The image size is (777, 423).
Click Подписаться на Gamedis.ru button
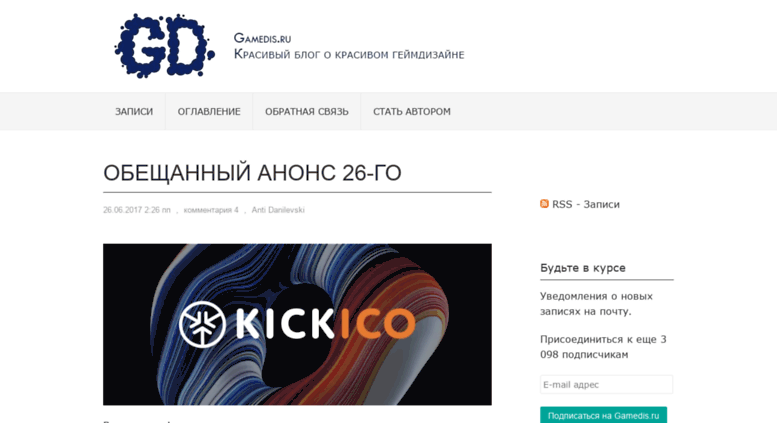click(x=604, y=415)
